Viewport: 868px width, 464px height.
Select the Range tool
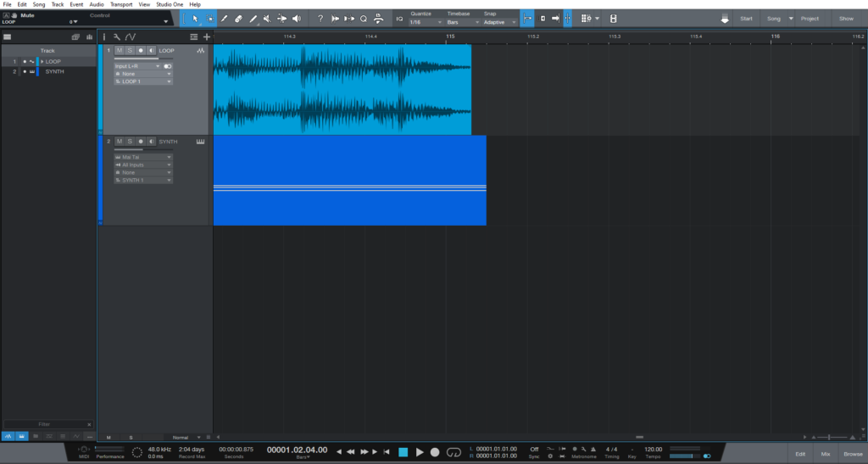[x=209, y=19]
